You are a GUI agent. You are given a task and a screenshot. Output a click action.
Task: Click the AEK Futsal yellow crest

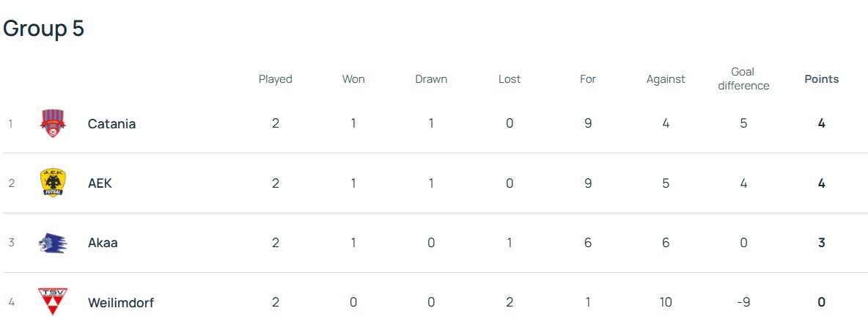pos(52,183)
